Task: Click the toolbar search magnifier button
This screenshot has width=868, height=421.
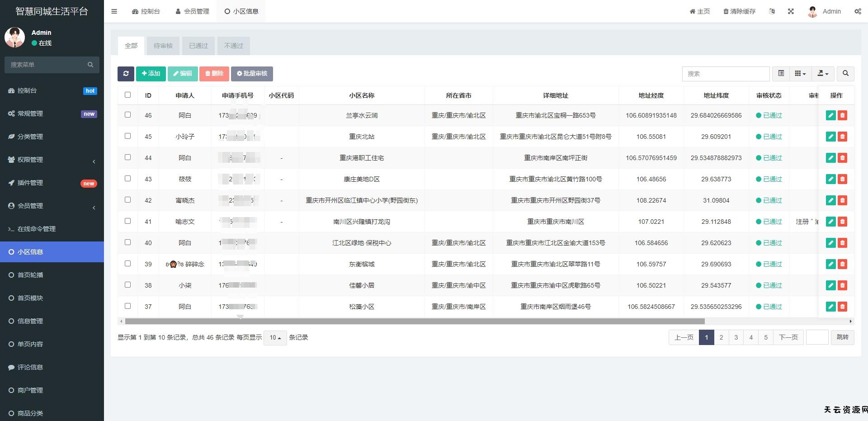Action: click(845, 74)
